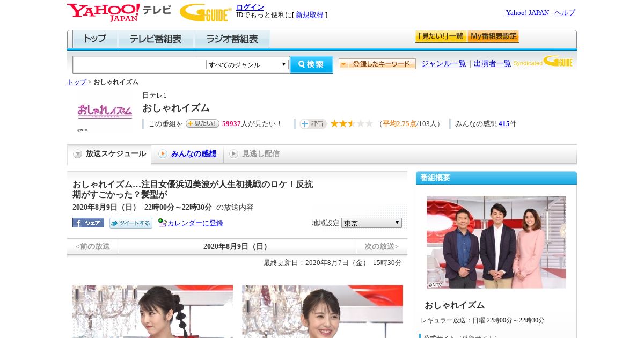644x338 pixels.
Task: Click left guest photo with chandelier
Action: click(x=152, y=311)
